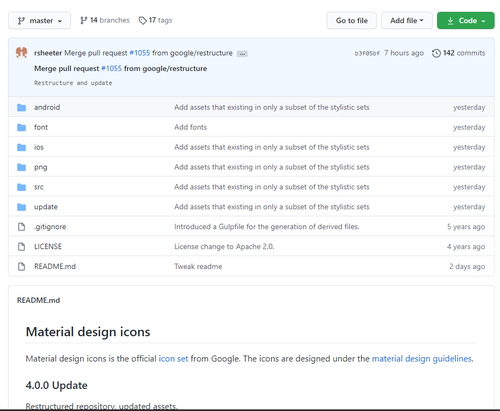Open the png folder
Screen dimensions: 500x411
point(41,167)
